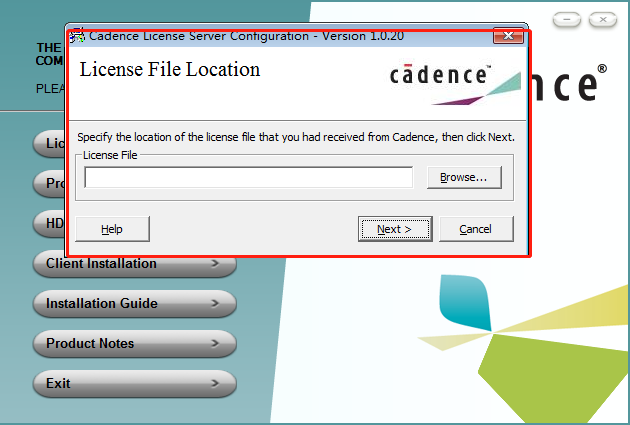Viewport: 630px width, 425px height.
Task: Click the arrow on Client Installation button
Action: click(215, 264)
